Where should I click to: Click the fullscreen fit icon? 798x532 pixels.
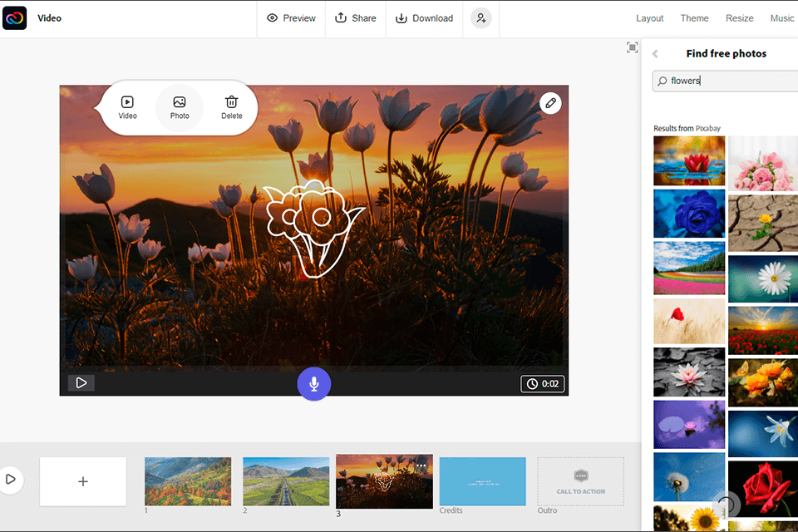coord(632,48)
